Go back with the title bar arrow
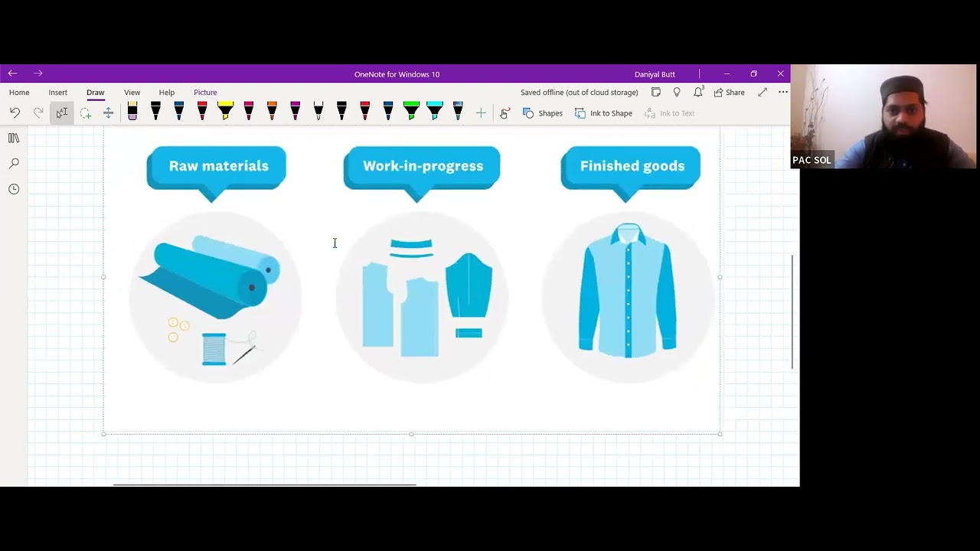This screenshot has width=980, height=551. point(12,73)
